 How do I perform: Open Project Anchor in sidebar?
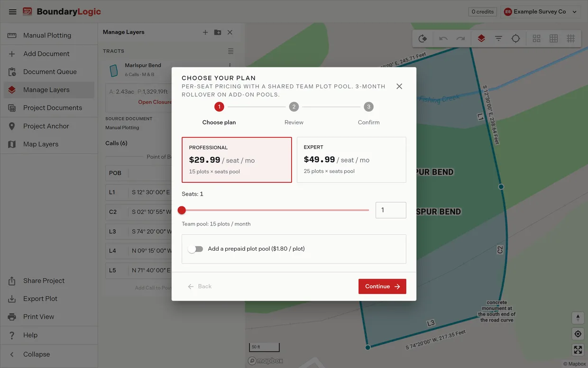[49, 126]
